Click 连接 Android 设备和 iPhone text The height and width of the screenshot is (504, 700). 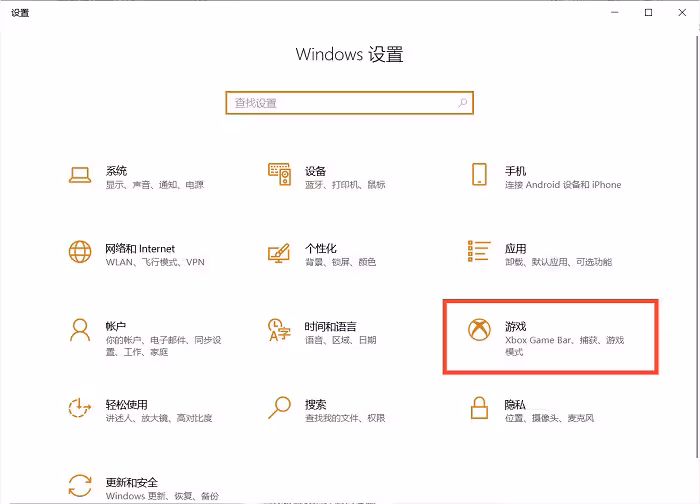(563, 185)
